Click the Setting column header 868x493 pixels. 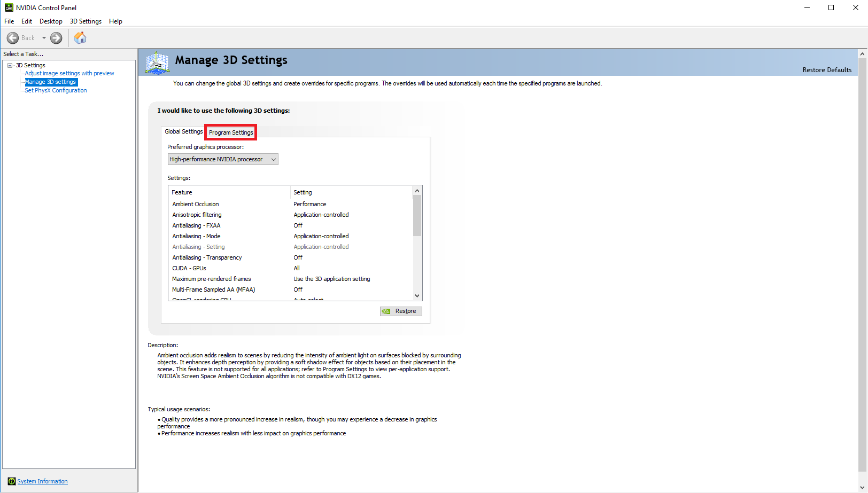(352, 192)
